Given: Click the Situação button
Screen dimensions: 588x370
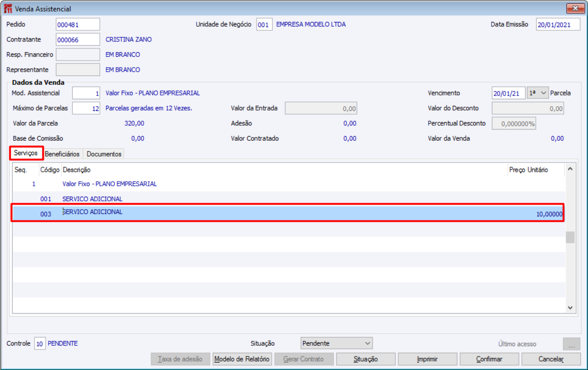Looking at the screenshot, I should coord(366,359).
